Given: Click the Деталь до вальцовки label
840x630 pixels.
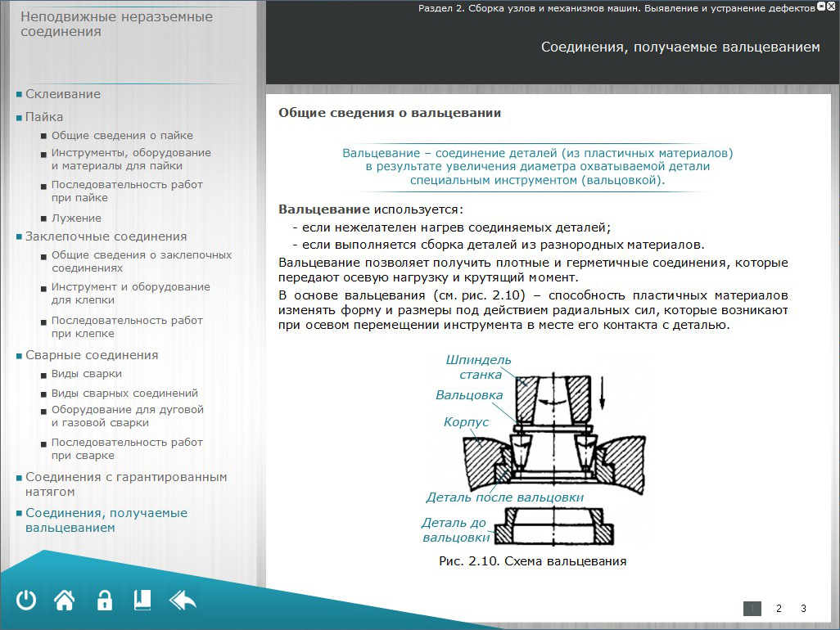Looking at the screenshot, I should click(x=455, y=530).
